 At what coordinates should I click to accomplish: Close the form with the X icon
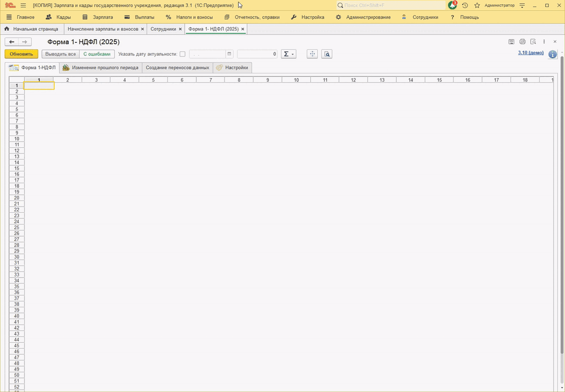tap(555, 42)
